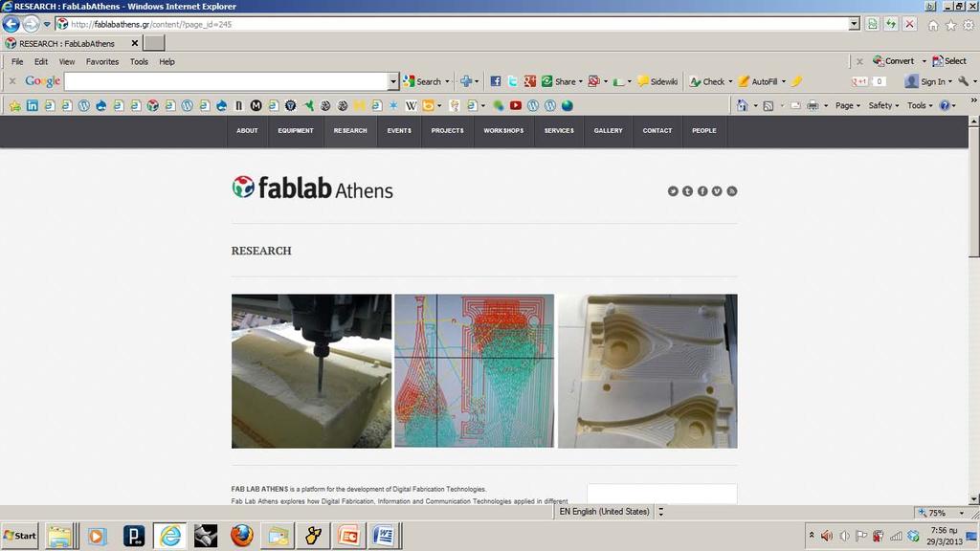The image size is (980, 551).
Task: Open the WORKSHOPS nav link
Action: pyautogui.click(x=503, y=131)
